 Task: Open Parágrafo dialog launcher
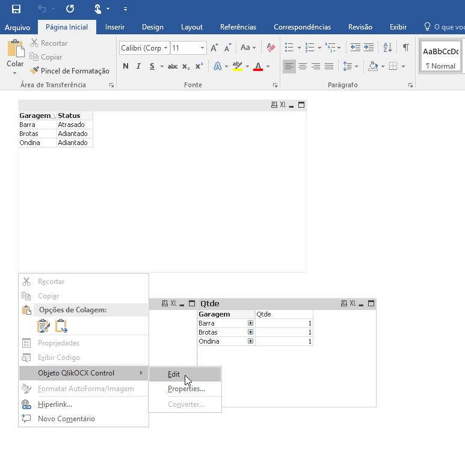click(410, 85)
